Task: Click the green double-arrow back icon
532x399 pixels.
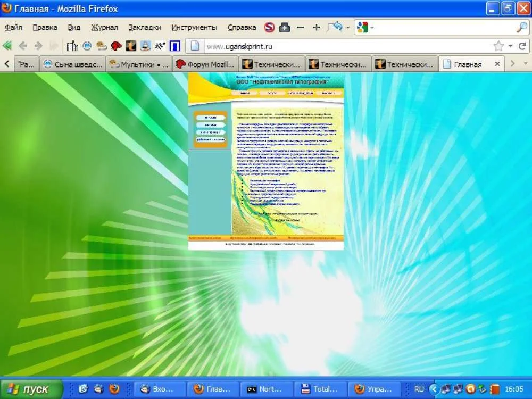Action: point(7,46)
